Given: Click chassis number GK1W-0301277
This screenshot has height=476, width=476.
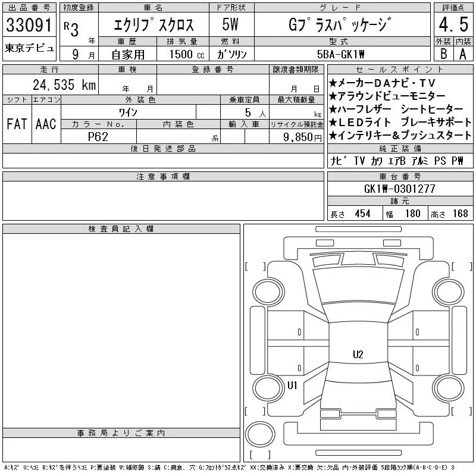Looking at the screenshot, I should click(399, 189).
